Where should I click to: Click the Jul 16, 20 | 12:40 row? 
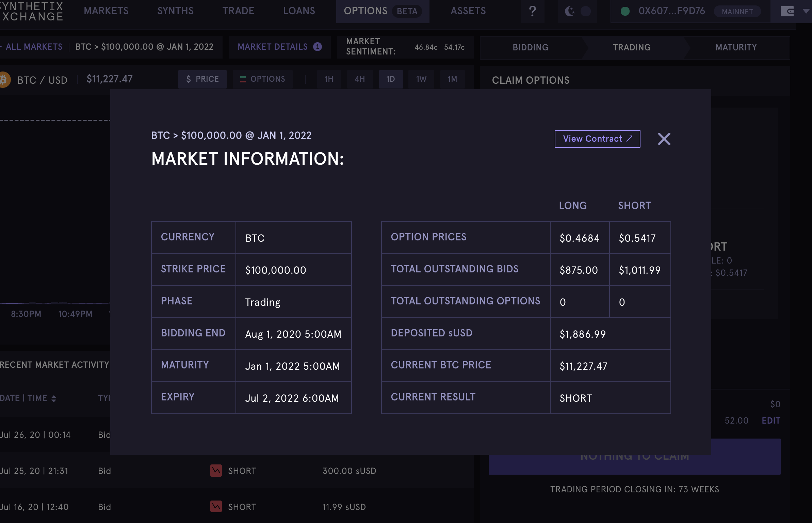237,507
